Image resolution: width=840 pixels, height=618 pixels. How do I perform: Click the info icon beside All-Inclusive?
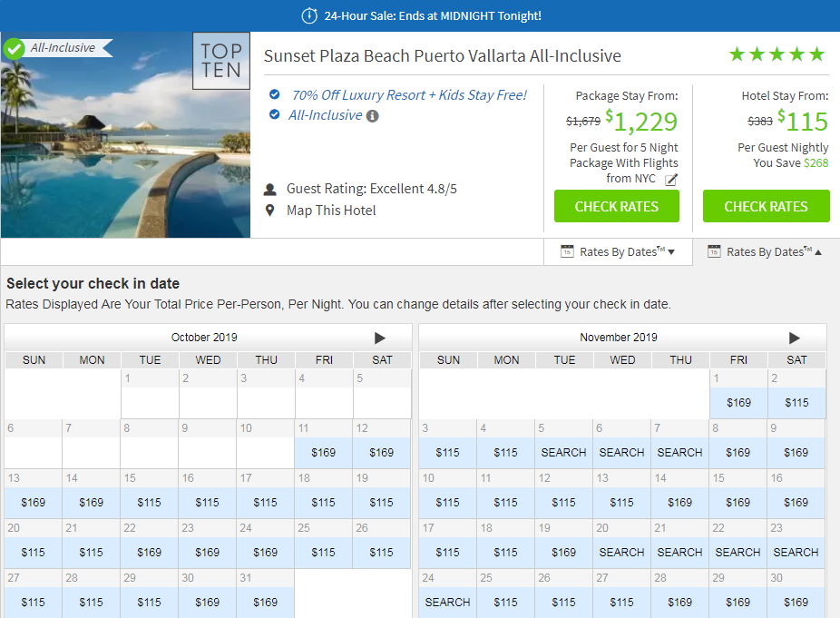point(372,116)
